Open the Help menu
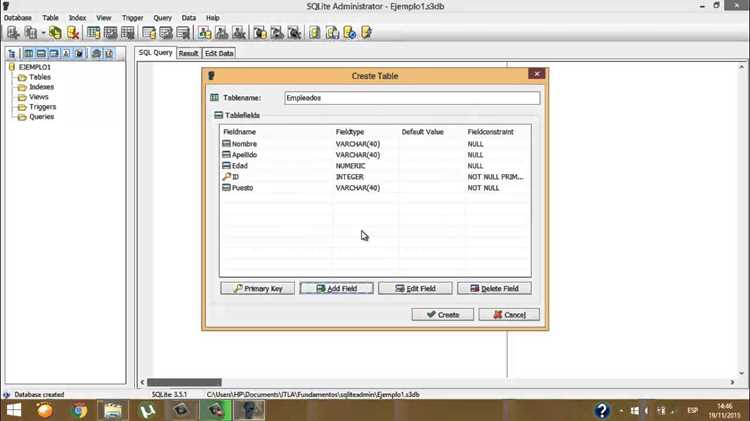 pyautogui.click(x=213, y=18)
